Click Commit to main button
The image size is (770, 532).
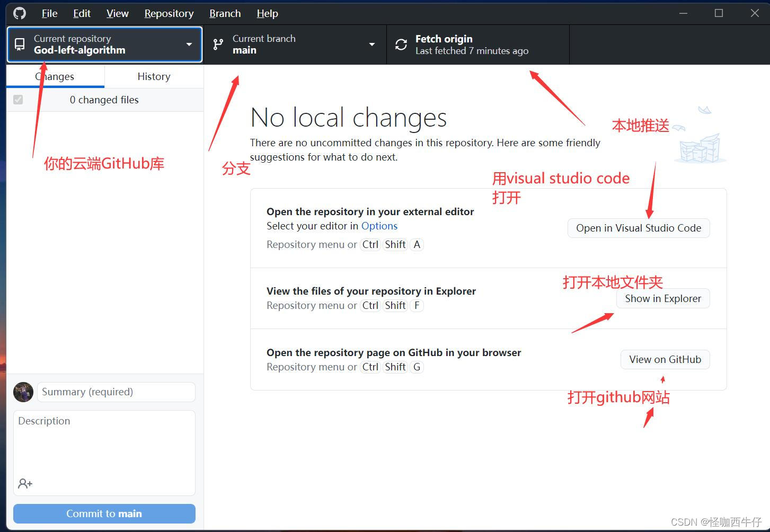[x=104, y=513]
